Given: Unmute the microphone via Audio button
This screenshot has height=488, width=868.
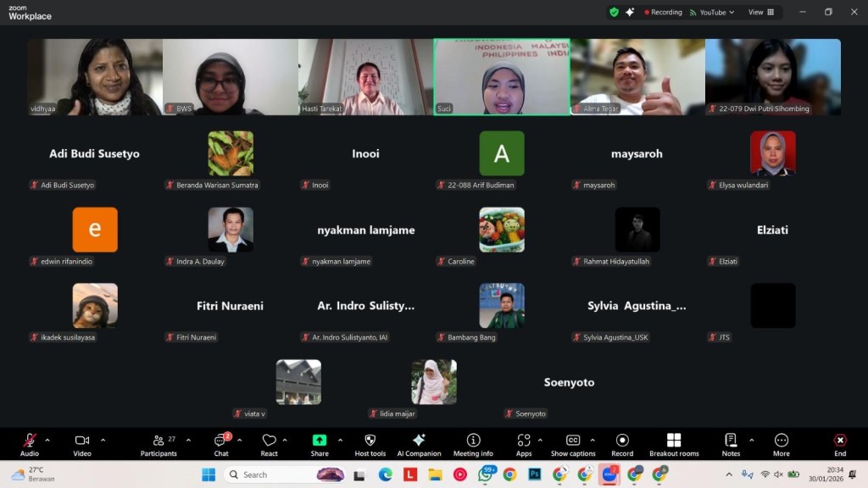Looking at the screenshot, I should (30, 444).
